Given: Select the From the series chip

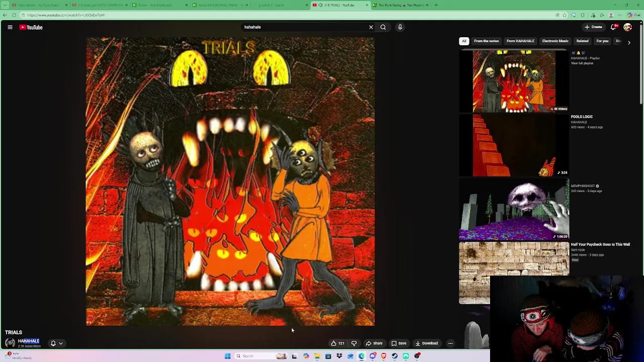Looking at the screenshot, I should [486, 41].
